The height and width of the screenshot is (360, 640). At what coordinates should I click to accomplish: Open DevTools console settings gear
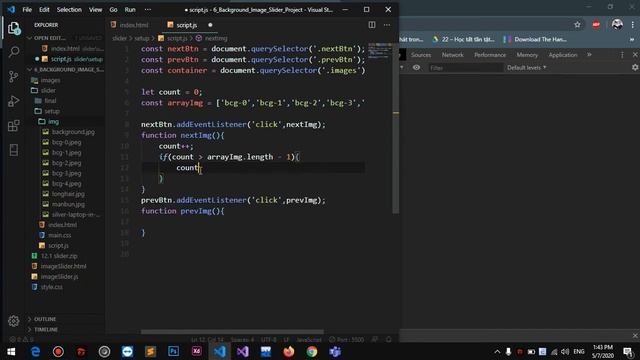[x=635, y=68]
